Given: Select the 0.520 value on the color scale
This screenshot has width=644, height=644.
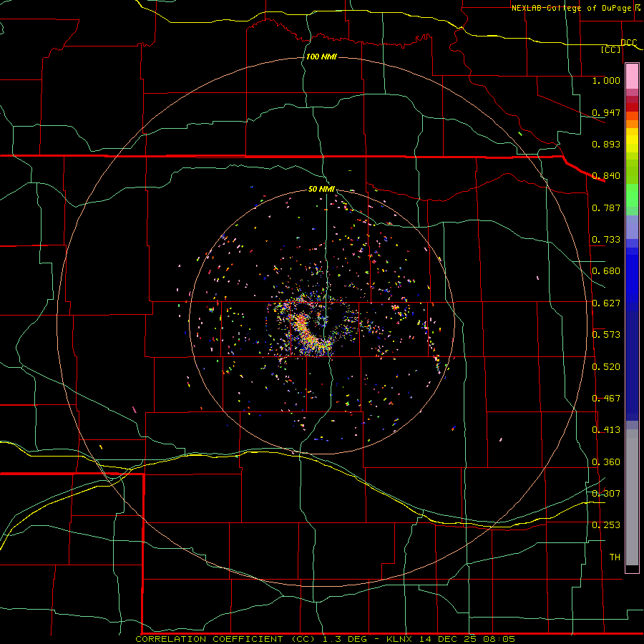Looking at the screenshot, I should tap(606, 367).
